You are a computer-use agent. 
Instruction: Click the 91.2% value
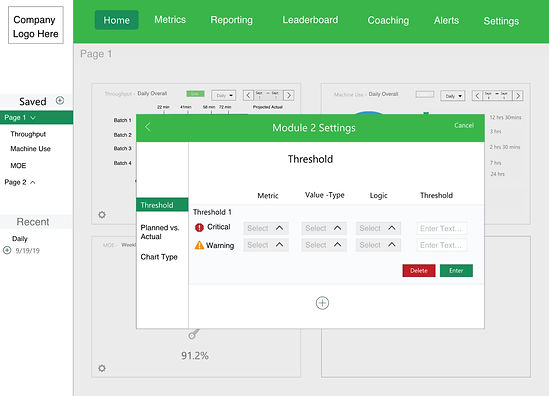195,356
